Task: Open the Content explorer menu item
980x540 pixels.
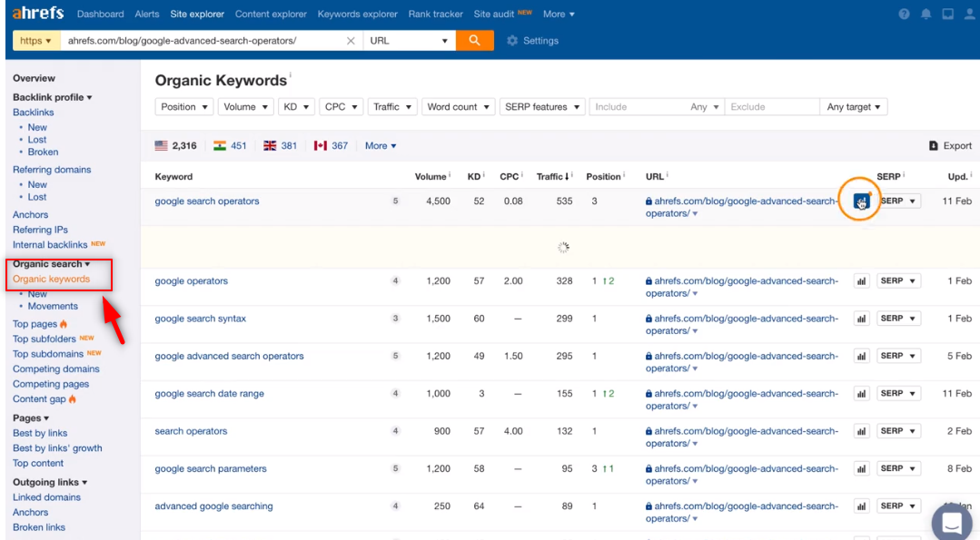Action: pos(271,15)
